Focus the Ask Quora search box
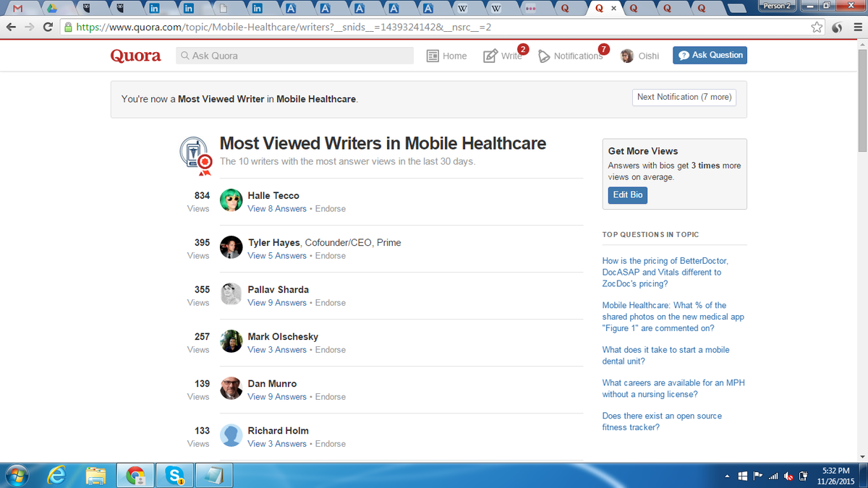Image resolution: width=868 pixels, height=488 pixels. (x=294, y=56)
